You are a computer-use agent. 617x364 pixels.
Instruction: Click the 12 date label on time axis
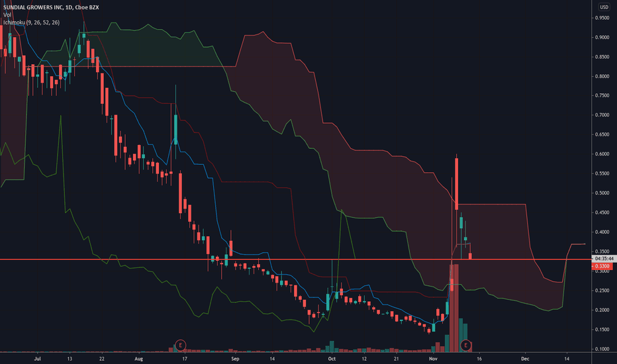364,359
